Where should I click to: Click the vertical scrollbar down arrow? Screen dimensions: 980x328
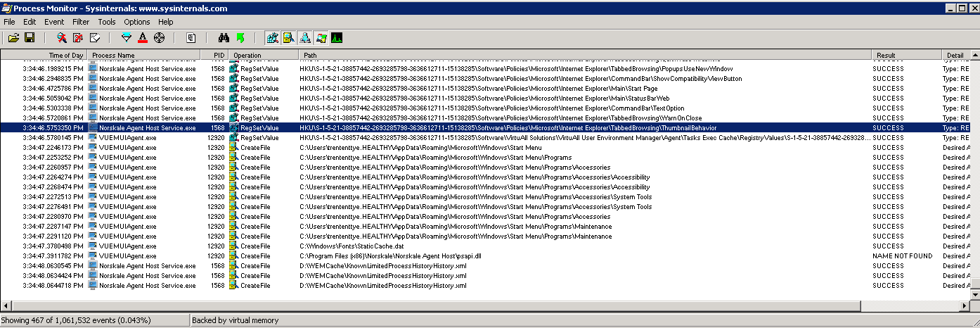(974, 294)
